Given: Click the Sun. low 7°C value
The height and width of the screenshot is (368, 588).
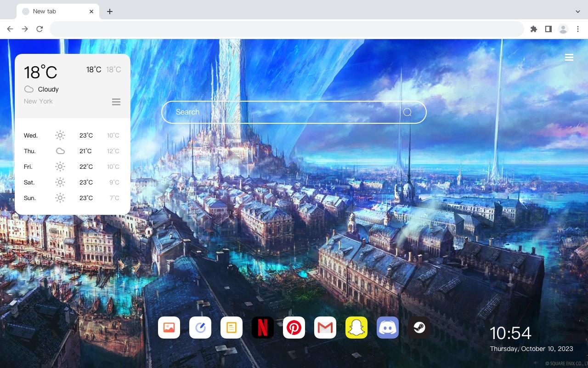Looking at the screenshot, I should (114, 198).
